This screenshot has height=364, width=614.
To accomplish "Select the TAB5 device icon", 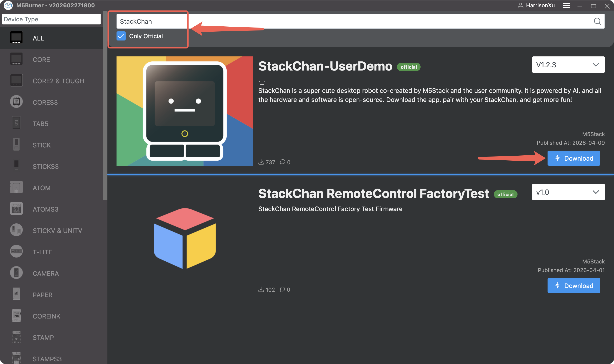I will tap(16, 123).
